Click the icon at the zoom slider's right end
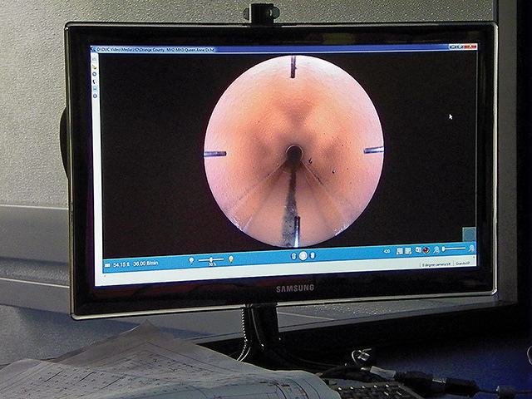The width and height of the screenshot is (532, 399). point(471,249)
